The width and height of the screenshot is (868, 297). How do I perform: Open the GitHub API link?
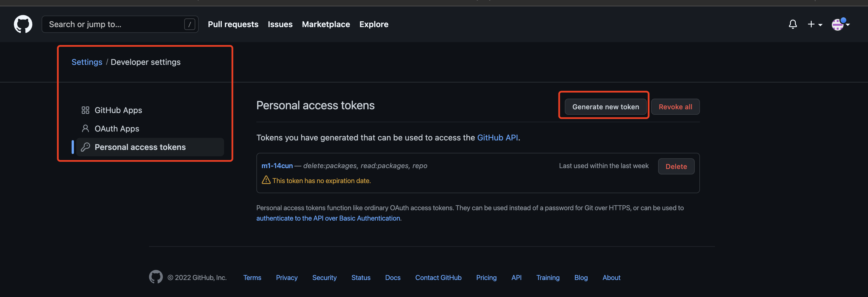(x=497, y=138)
